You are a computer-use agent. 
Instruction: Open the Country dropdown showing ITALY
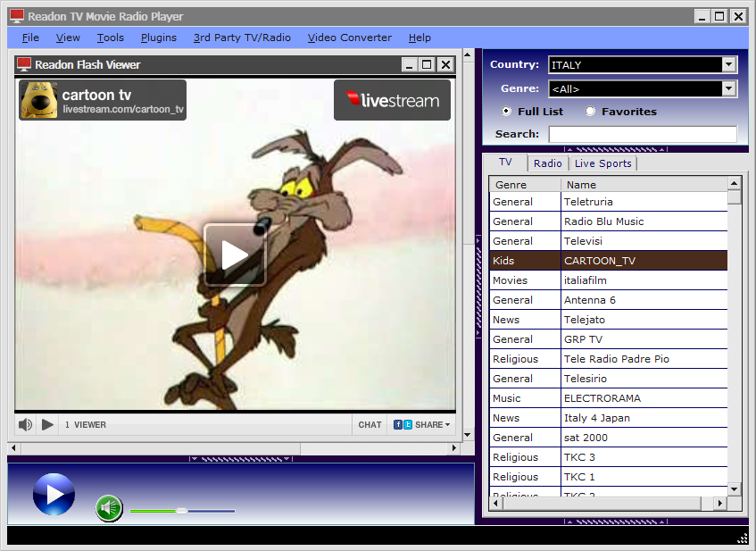643,64
